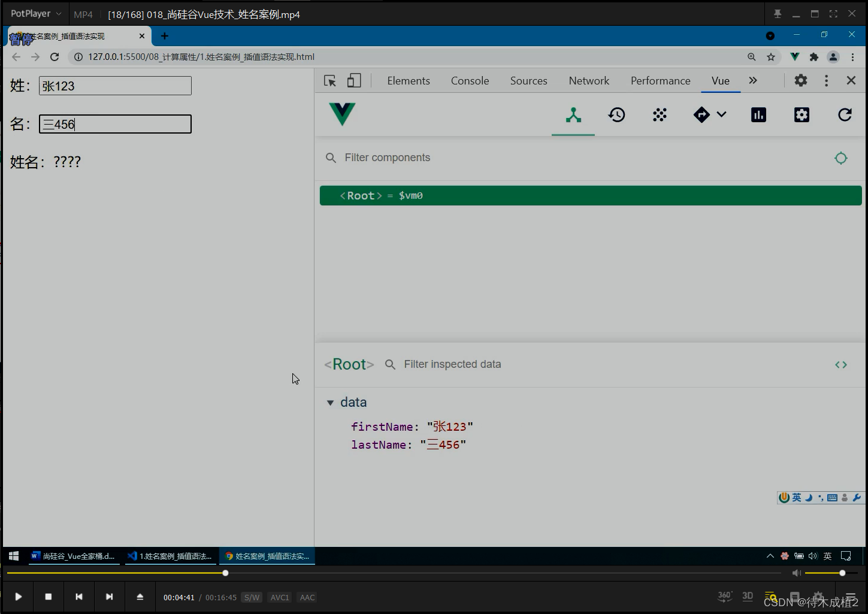This screenshot has height=614, width=868.
Task: Open Chrome DevTools settings gear
Action: point(801,80)
